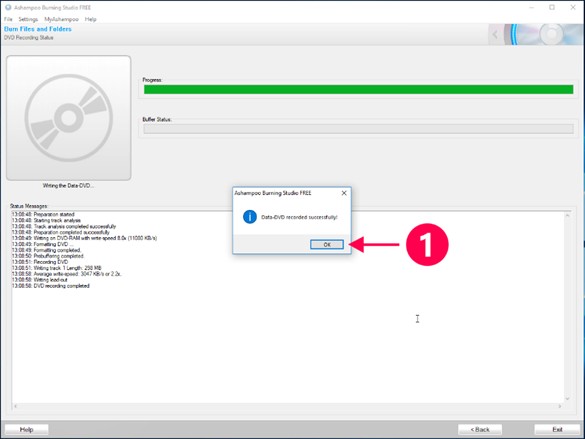The height and width of the screenshot is (439, 585).
Task: Click the Buffer Status bar
Action: 358,129
